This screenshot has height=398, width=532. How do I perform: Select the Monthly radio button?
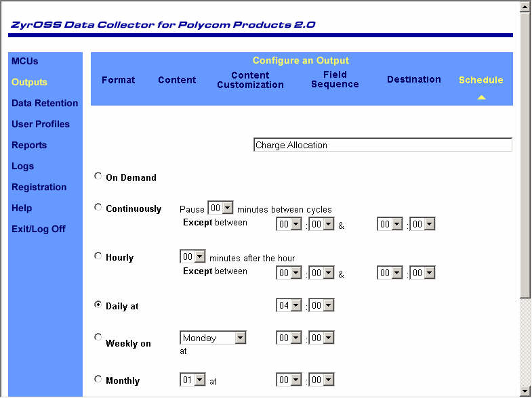point(98,379)
